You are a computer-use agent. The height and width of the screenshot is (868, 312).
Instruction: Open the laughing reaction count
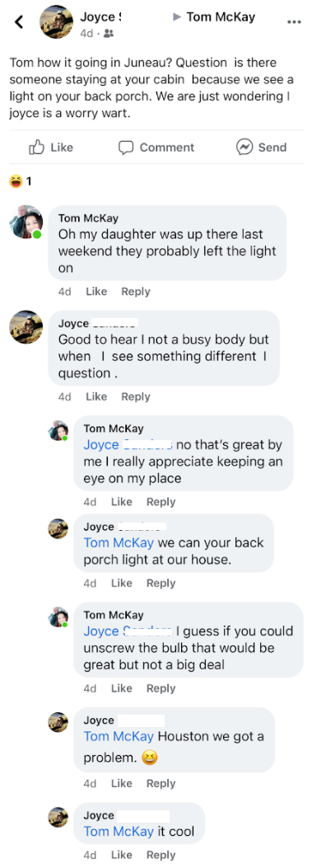(20, 181)
